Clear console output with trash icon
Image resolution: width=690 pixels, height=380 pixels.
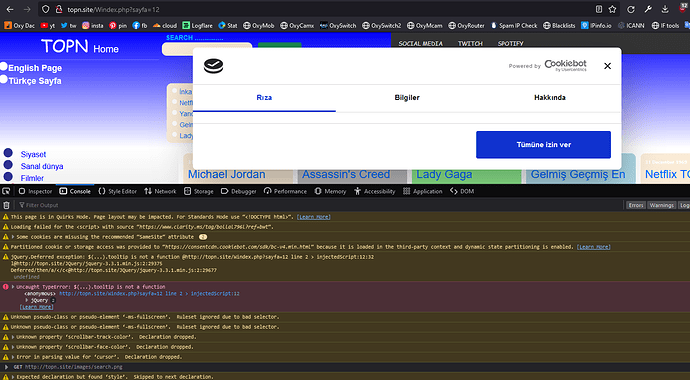tap(6, 205)
